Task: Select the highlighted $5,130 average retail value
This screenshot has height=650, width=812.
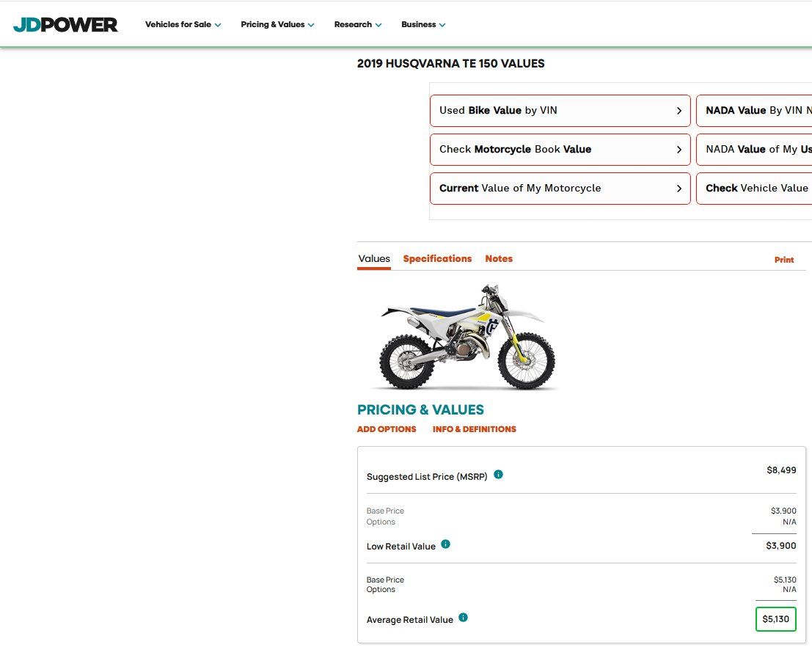Action: (x=776, y=619)
